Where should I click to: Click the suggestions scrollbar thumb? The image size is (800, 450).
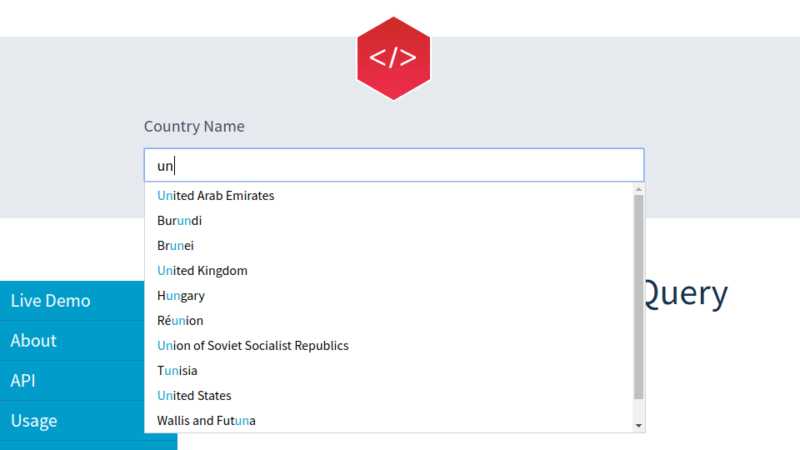click(639, 295)
